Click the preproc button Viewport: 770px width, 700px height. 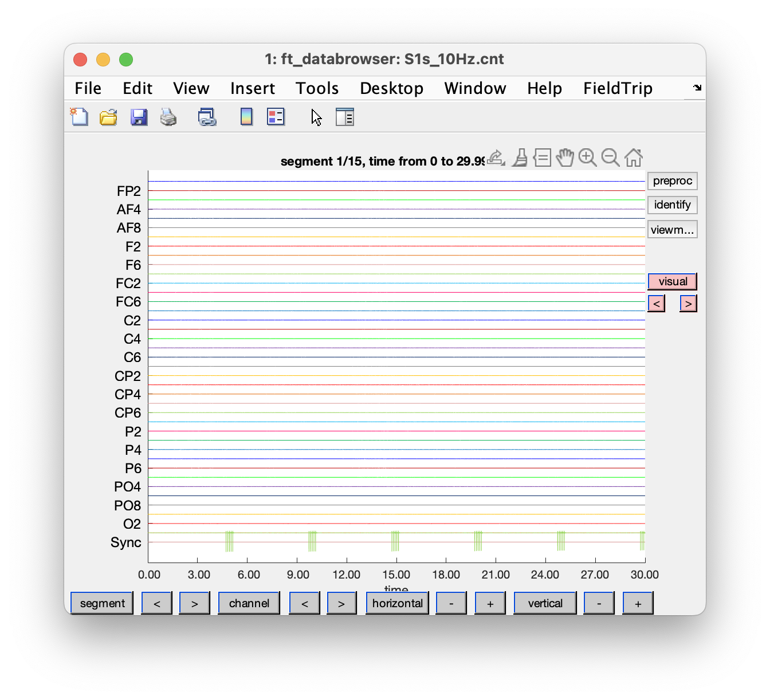click(672, 181)
